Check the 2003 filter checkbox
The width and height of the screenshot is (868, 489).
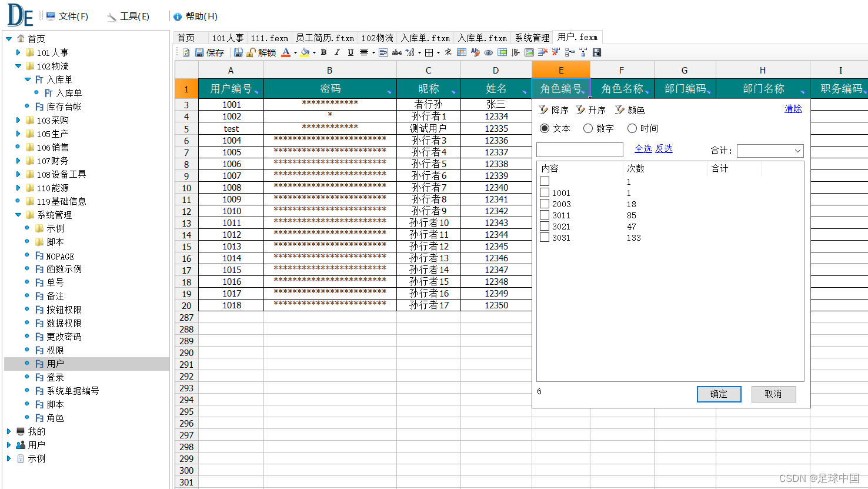coord(545,204)
